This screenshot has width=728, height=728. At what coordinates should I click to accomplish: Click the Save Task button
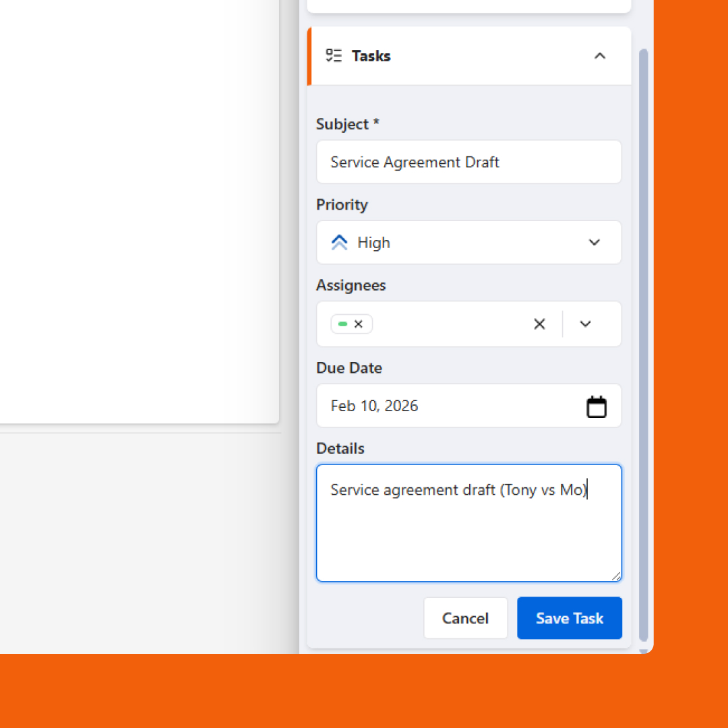tap(569, 618)
